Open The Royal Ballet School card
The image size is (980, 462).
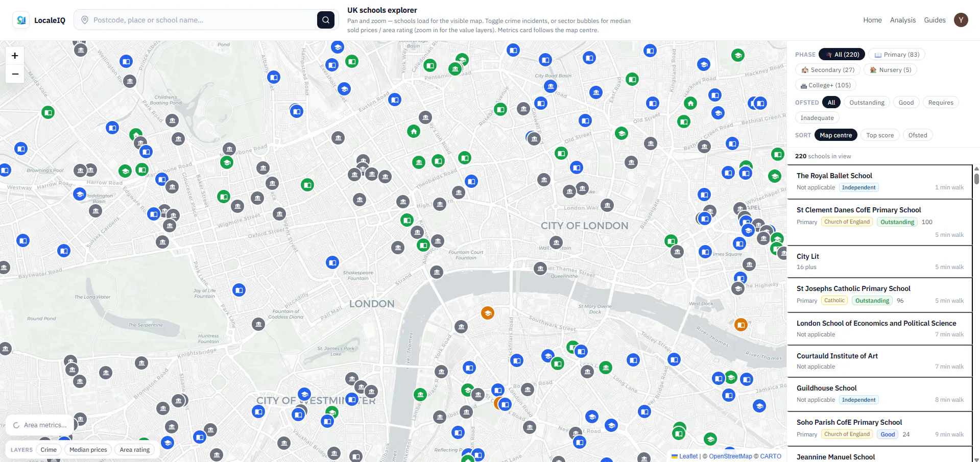[x=880, y=181]
